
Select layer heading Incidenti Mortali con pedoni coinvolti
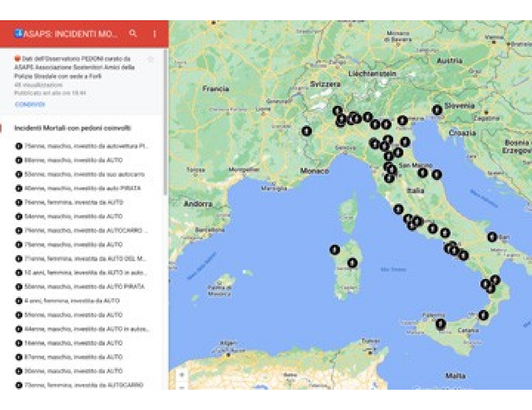72,128
